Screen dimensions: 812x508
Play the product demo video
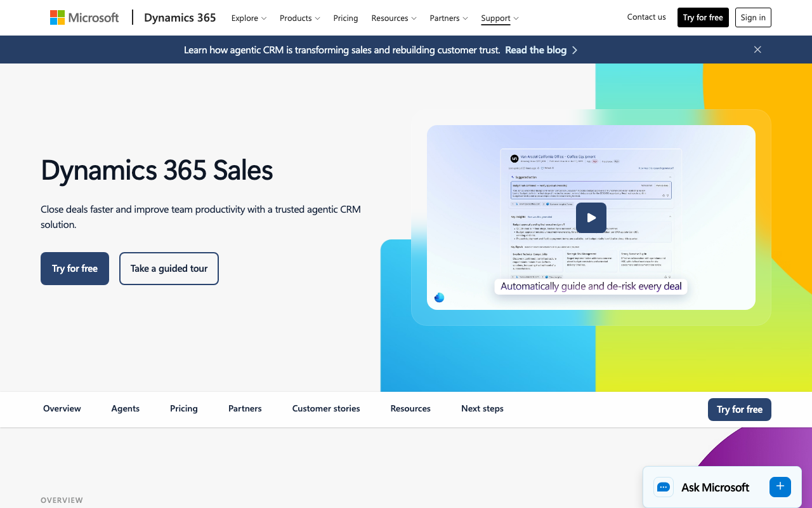[591, 218]
